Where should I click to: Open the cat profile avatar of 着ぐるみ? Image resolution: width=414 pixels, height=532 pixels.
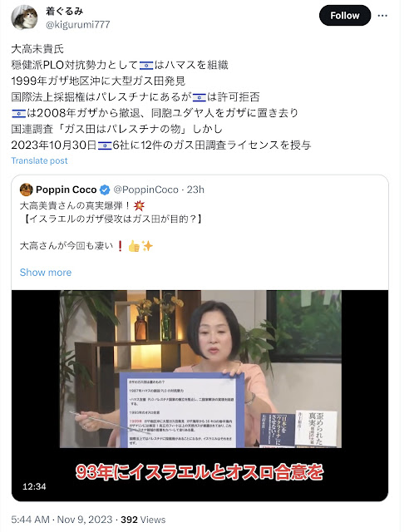(x=24, y=17)
